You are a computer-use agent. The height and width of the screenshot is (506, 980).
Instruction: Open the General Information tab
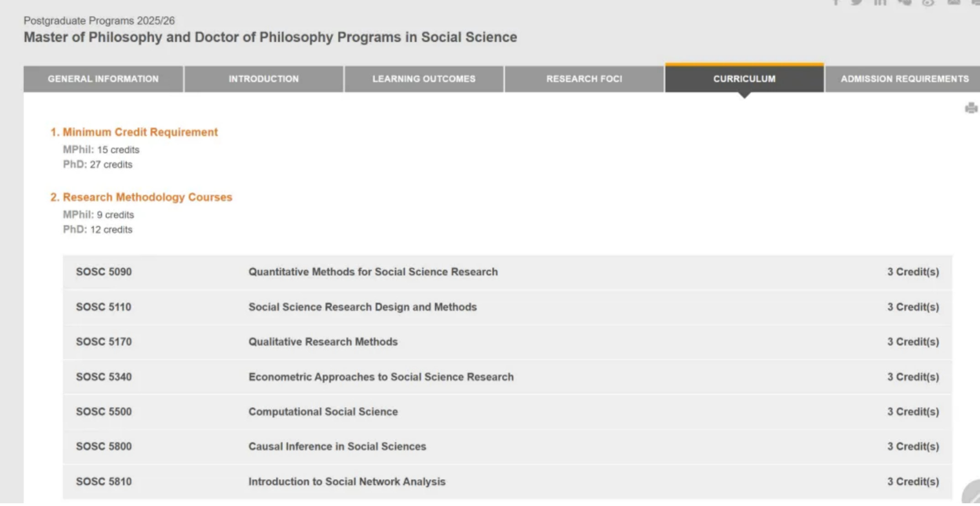click(x=103, y=79)
